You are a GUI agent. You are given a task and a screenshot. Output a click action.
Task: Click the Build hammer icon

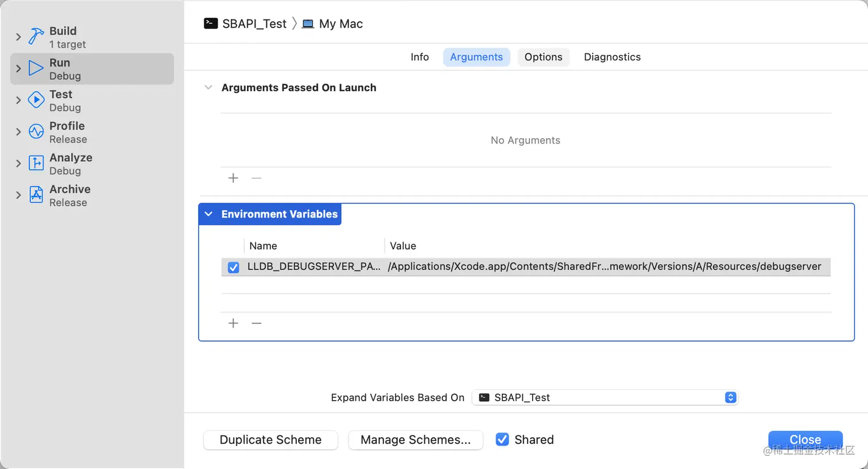[x=36, y=37]
